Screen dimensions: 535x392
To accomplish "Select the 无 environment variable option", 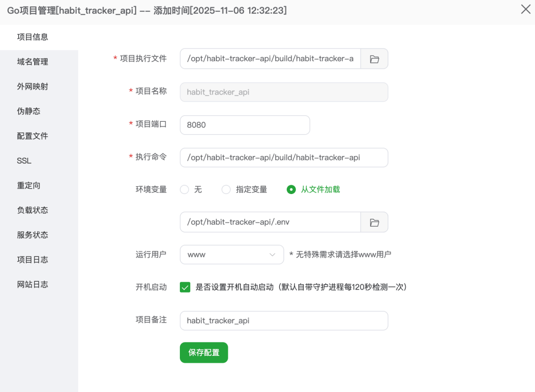I will point(185,190).
